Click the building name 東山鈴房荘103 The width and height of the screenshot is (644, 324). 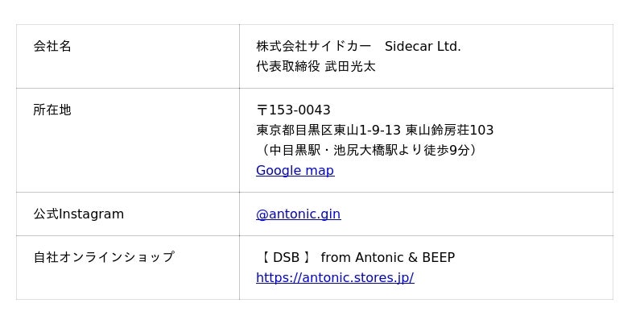[x=449, y=131]
